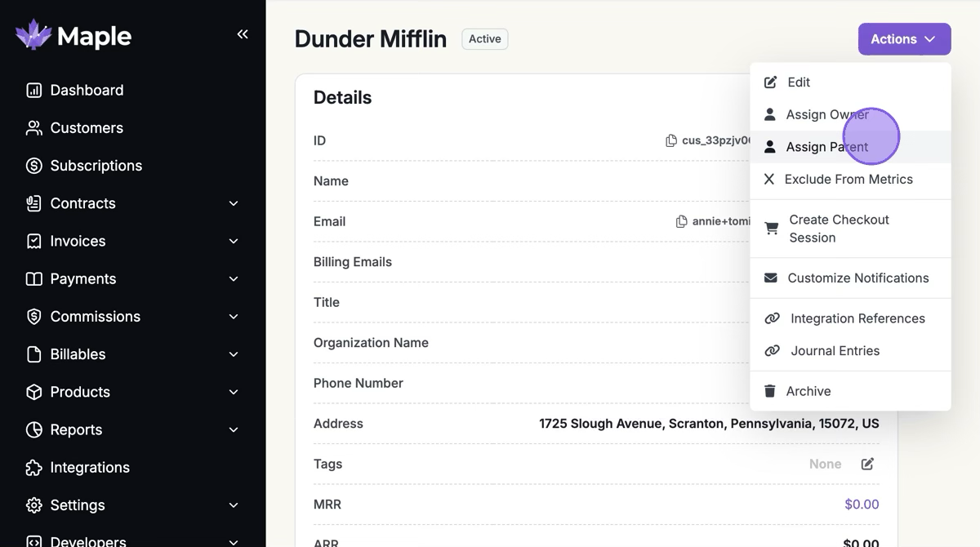The width and height of the screenshot is (980, 547).
Task: Click the Details section heading
Action: point(342,98)
